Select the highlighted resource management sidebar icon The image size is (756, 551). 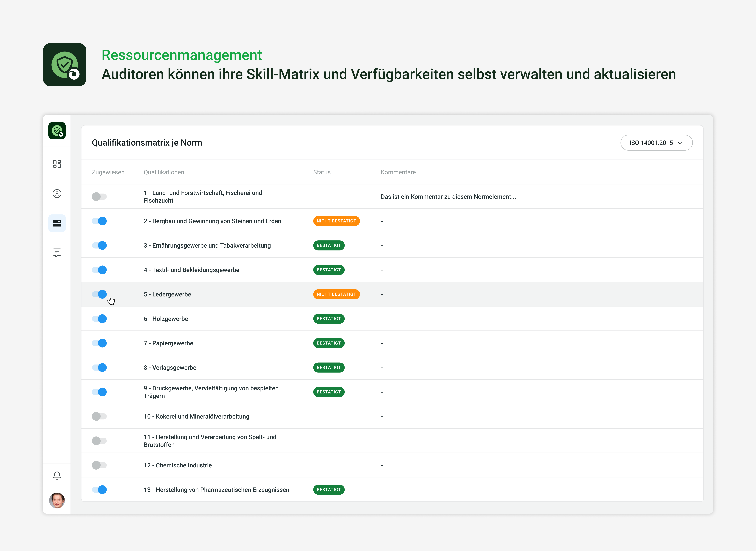tap(57, 223)
